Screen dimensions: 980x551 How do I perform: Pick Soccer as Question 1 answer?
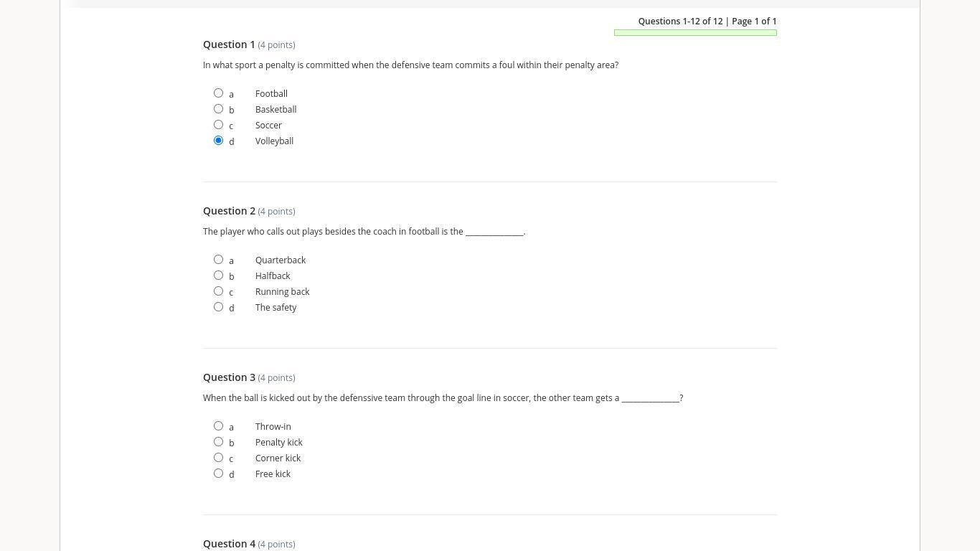[218, 125]
